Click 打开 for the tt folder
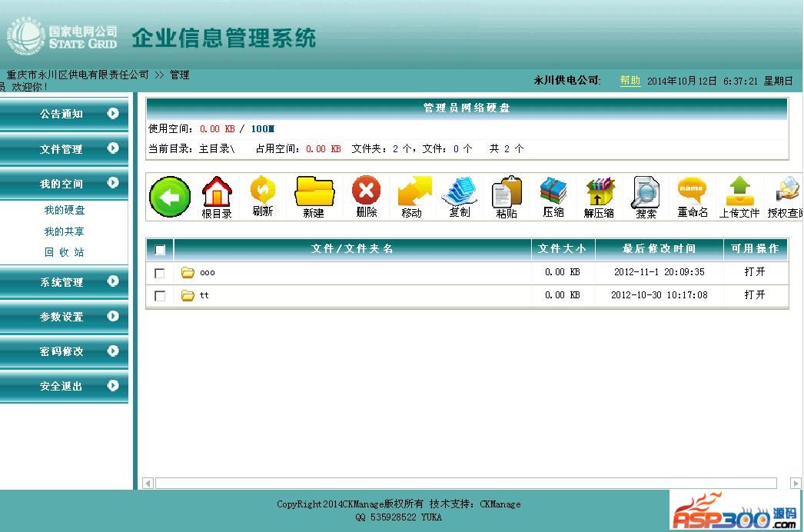 click(x=755, y=294)
